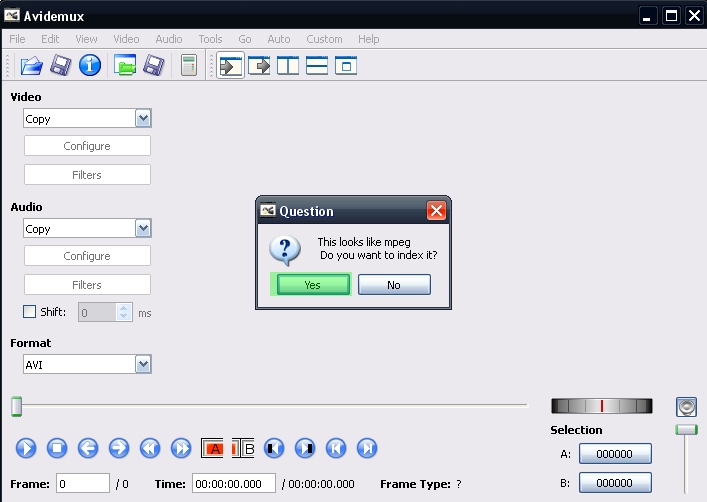707x502 pixels.
Task: Select the top-bottom preview icon
Action: point(317,66)
